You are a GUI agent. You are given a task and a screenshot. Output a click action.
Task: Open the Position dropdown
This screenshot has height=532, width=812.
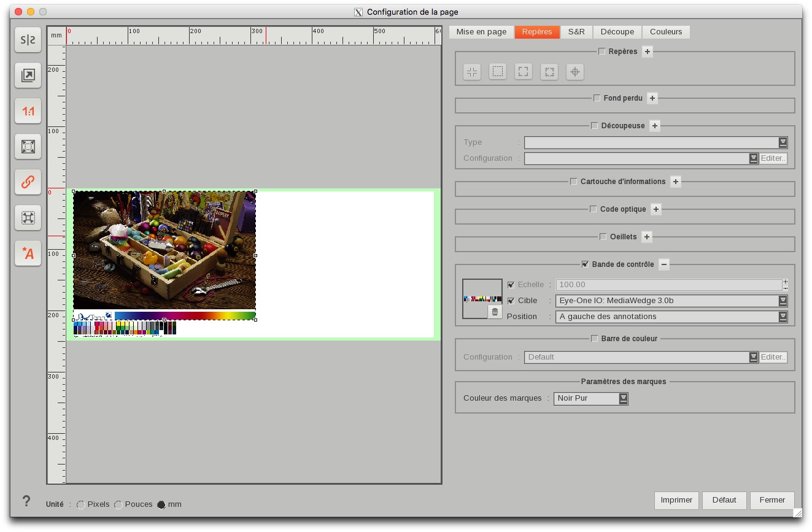coord(671,317)
